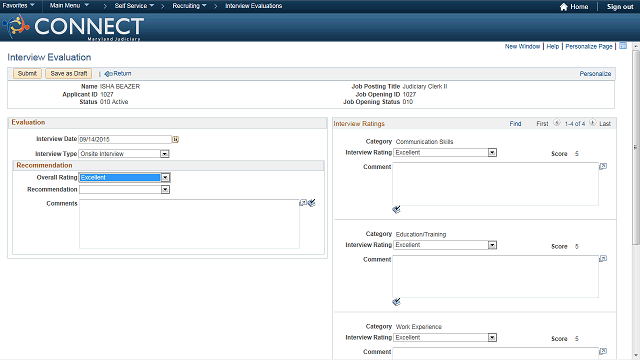Click the Return link

pyautogui.click(x=122, y=73)
